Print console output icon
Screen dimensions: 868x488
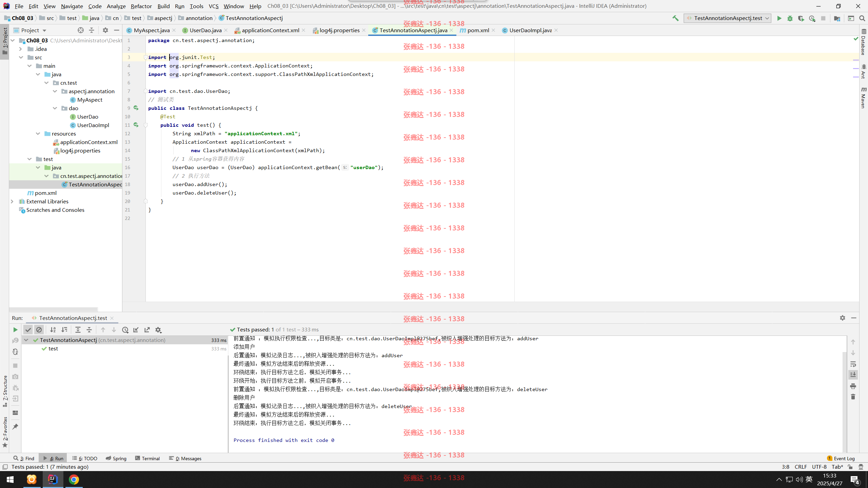853,386
